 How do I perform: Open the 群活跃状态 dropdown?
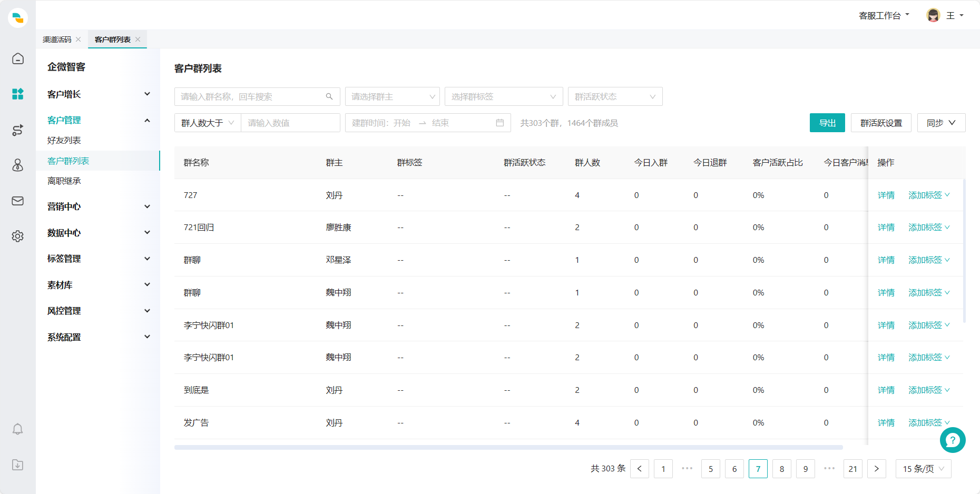[615, 96]
